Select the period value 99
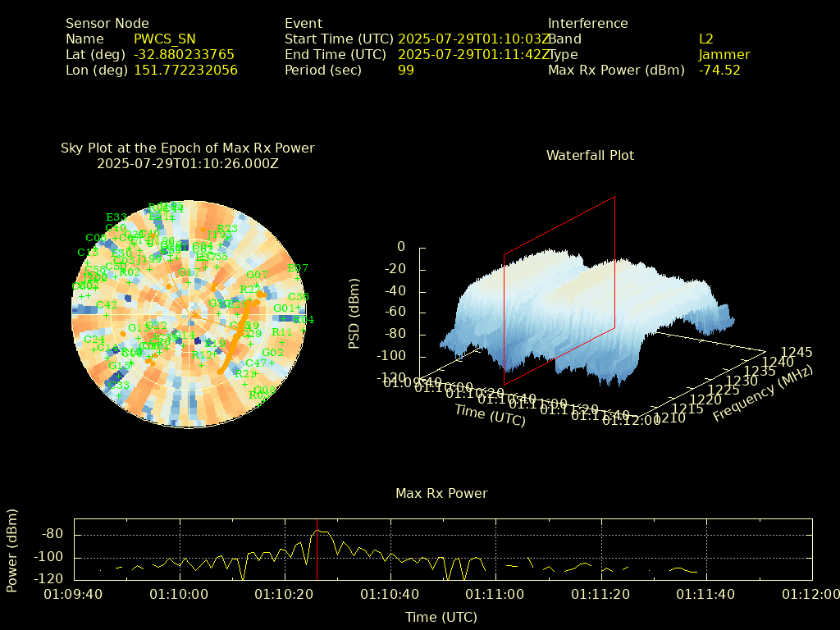The height and width of the screenshot is (630, 840). (405, 71)
